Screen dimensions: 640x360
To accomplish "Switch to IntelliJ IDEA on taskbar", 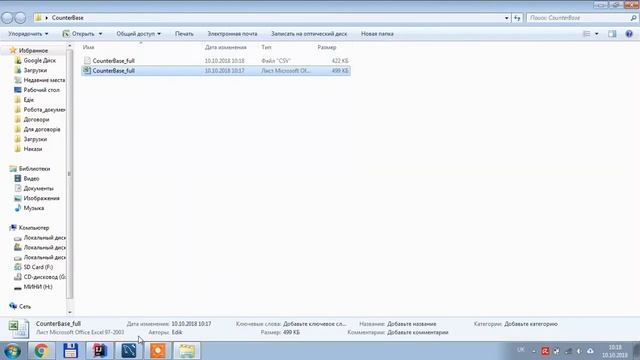I will point(100,351).
